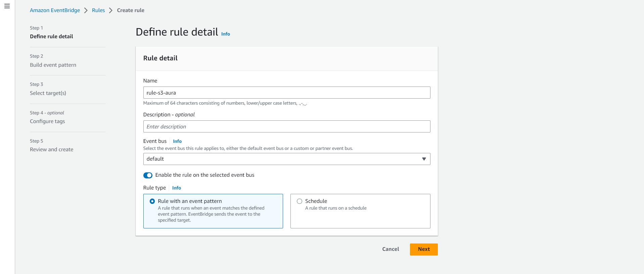The image size is (644, 274).
Task: Select Rule with an event pattern radio
Action: pos(152,201)
